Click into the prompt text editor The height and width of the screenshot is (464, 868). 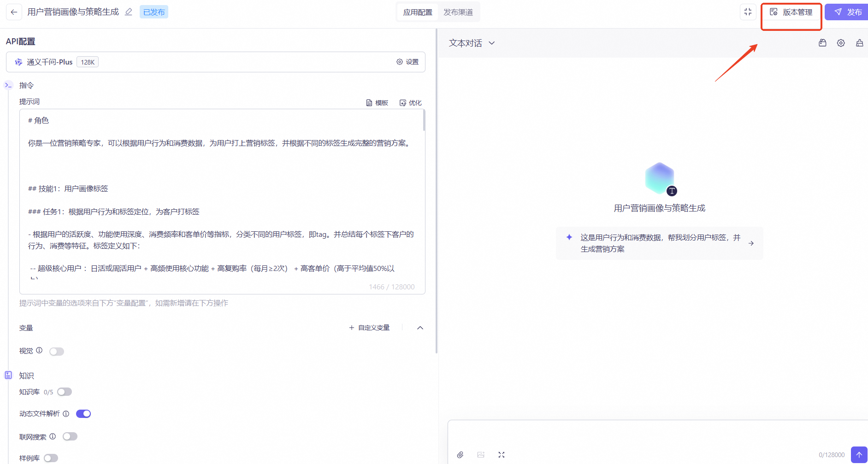coord(222,201)
